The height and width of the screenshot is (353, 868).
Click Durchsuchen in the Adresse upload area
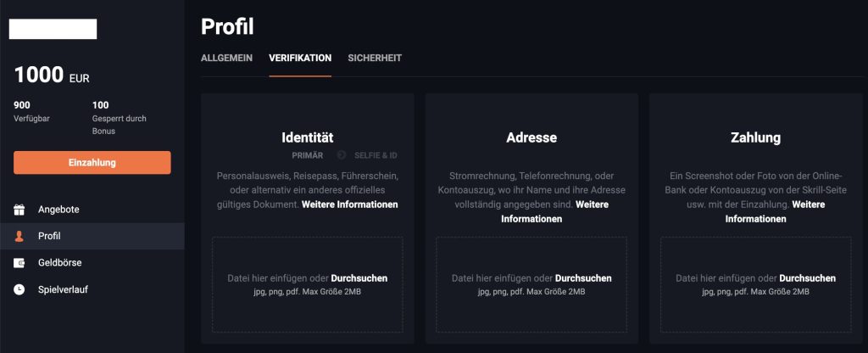pyautogui.click(x=583, y=278)
